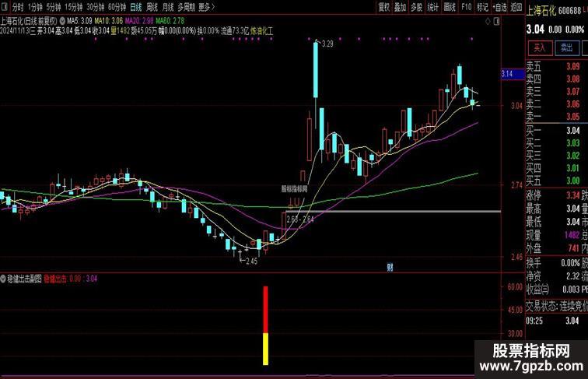
Task: Open F10 company info
Action: tap(466, 7)
